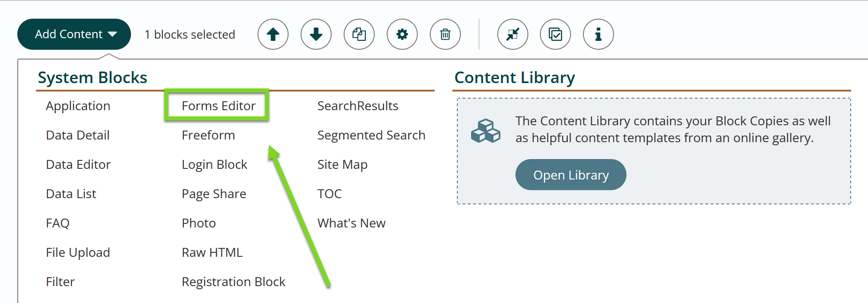868x303 pixels.
Task: Select the What's New block
Action: [352, 223]
